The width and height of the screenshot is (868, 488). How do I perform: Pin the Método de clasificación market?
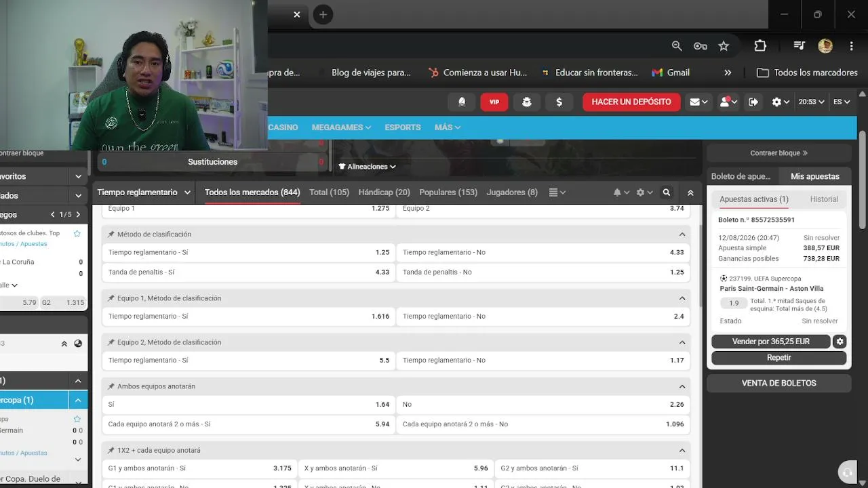click(111, 235)
